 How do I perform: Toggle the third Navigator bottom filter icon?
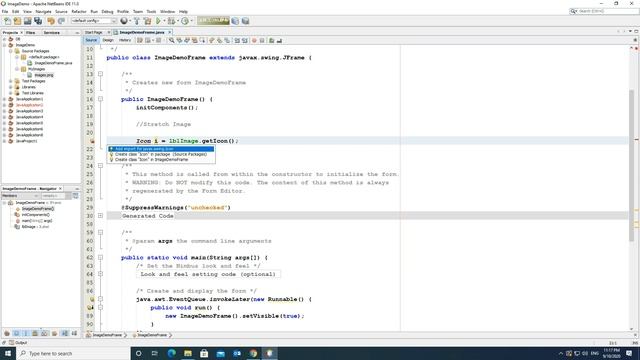click(x=26, y=333)
